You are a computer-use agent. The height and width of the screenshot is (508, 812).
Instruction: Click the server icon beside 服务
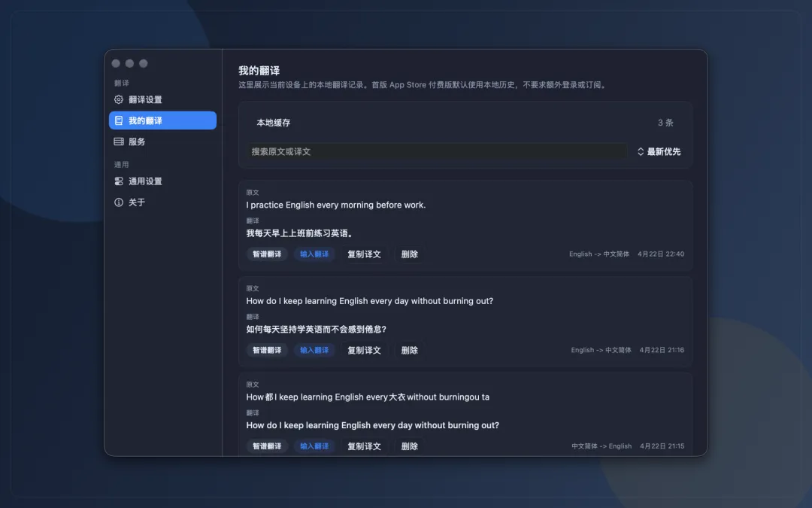[x=119, y=141]
